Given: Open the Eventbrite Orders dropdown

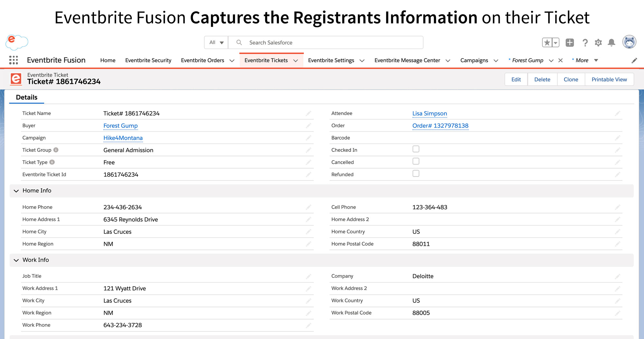Looking at the screenshot, I should [232, 60].
